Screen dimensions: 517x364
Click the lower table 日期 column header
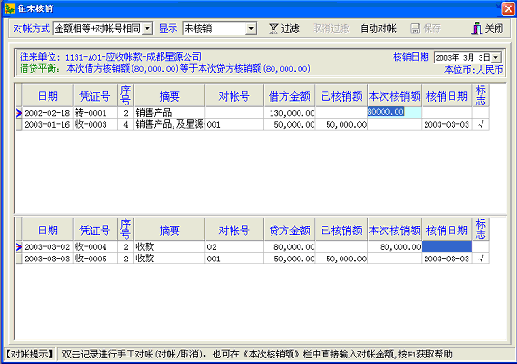coord(48,230)
